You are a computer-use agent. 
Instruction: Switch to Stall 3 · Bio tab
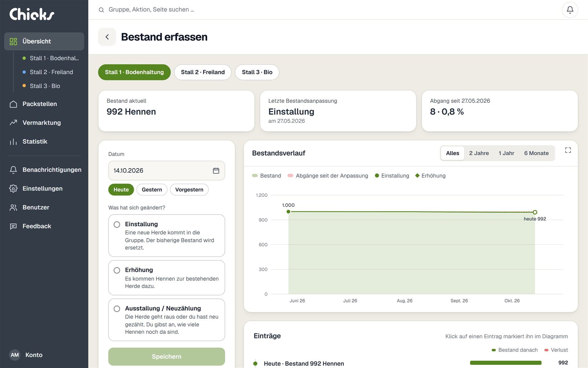coord(257,72)
